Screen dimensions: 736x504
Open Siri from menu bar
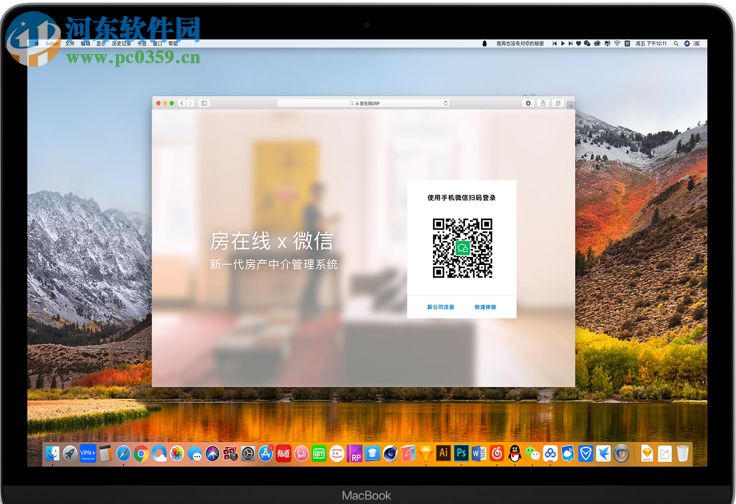click(687, 43)
